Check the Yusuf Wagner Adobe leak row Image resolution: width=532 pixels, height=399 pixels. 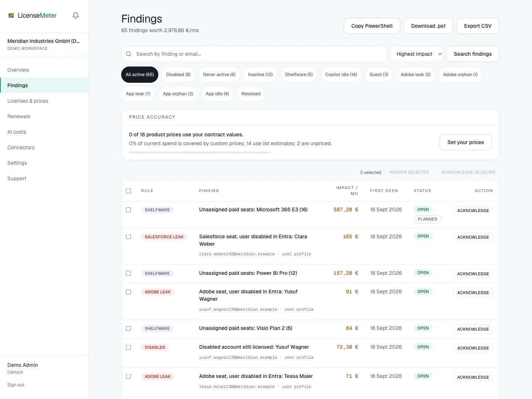[129, 292]
